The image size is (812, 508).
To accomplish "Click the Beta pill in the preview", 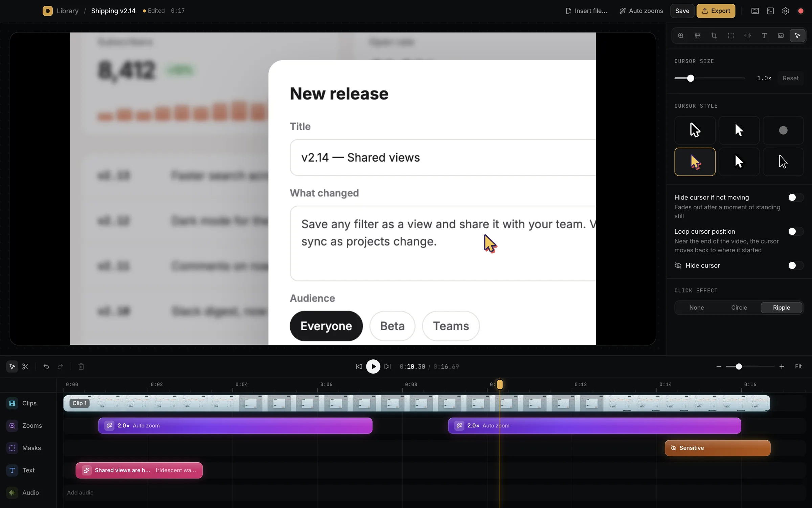I will point(392,326).
